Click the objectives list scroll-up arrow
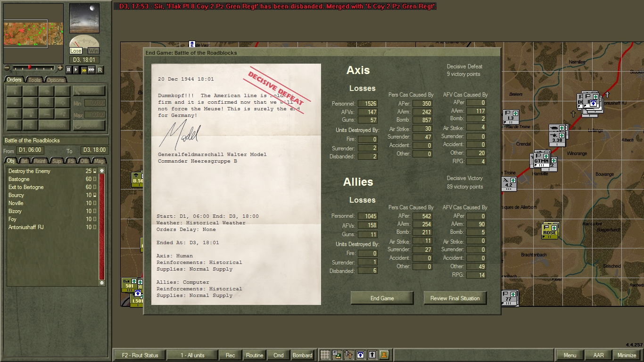The height and width of the screenshot is (362, 644). pos(102,171)
